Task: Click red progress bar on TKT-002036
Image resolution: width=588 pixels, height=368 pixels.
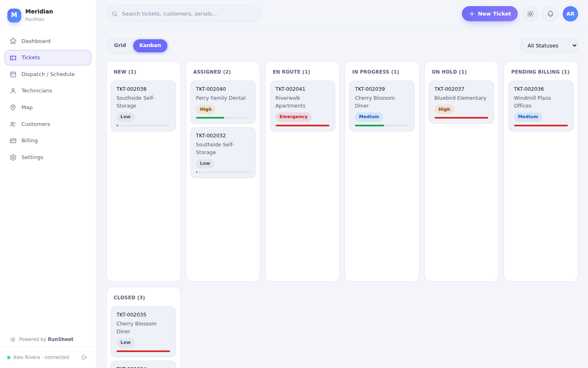Action: (541, 126)
